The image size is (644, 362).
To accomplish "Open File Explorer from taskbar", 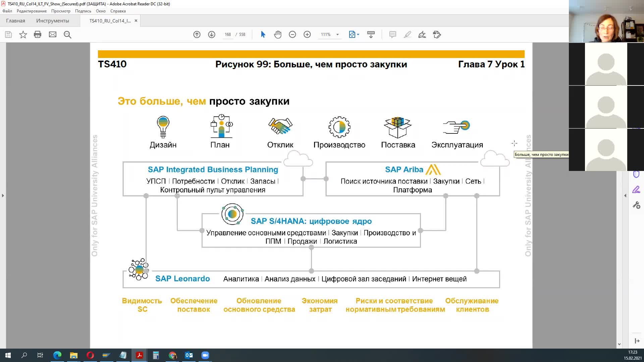I will pyautogui.click(x=74, y=355).
